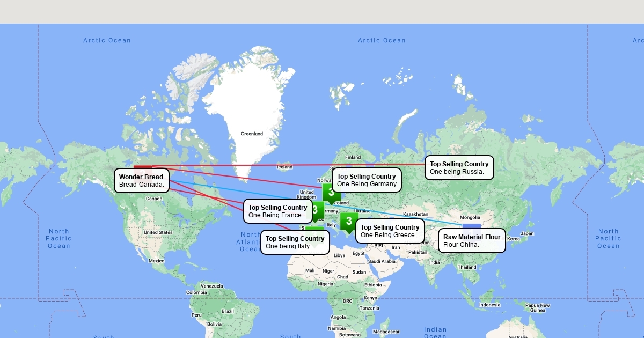Select the blue China marker above Raw Material-Flour

[471, 226]
